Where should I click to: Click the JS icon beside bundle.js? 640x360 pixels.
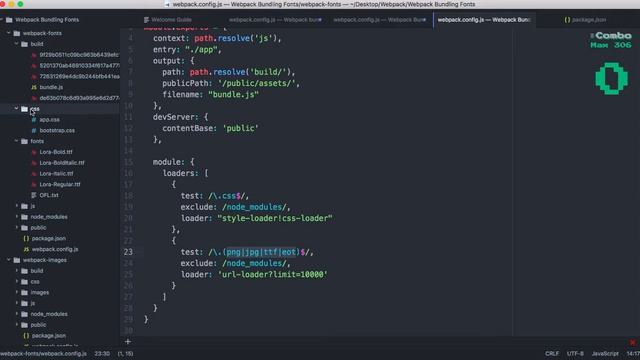[x=34, y=87]
